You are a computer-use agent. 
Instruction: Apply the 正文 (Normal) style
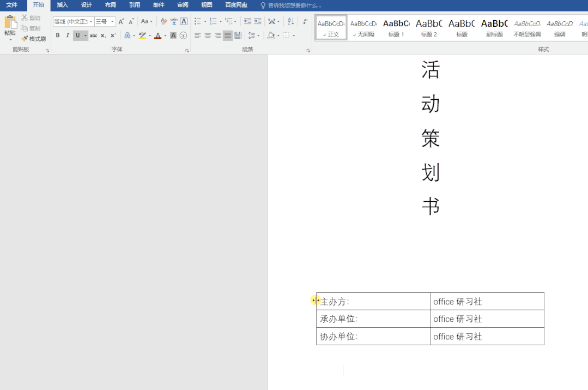pyautogui.click(x=331, y=28)
